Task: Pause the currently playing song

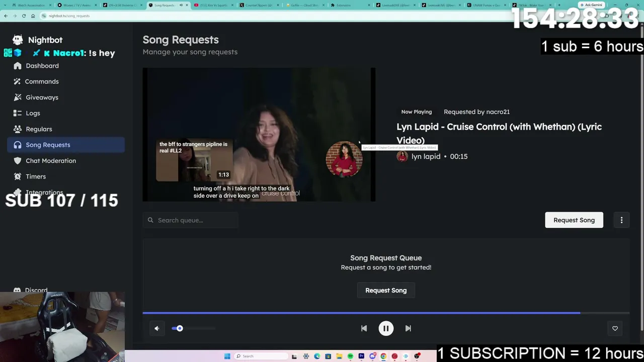Action: (x=386, y=328)
